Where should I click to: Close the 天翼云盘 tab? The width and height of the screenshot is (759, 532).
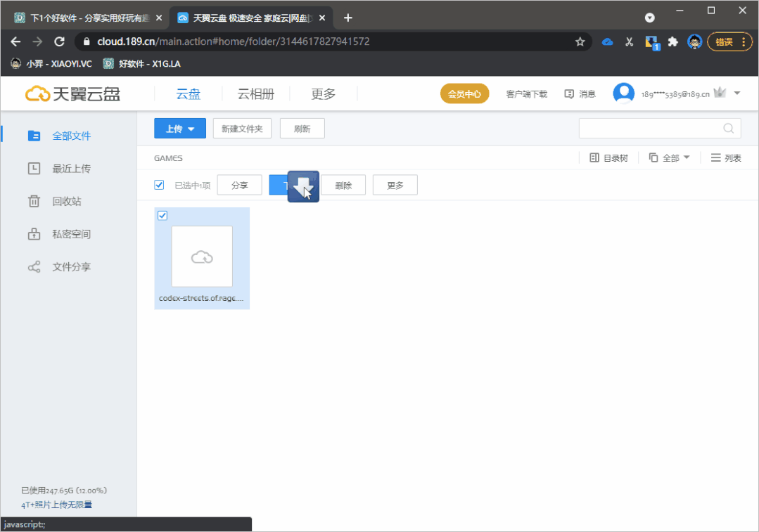click(322, 18)
